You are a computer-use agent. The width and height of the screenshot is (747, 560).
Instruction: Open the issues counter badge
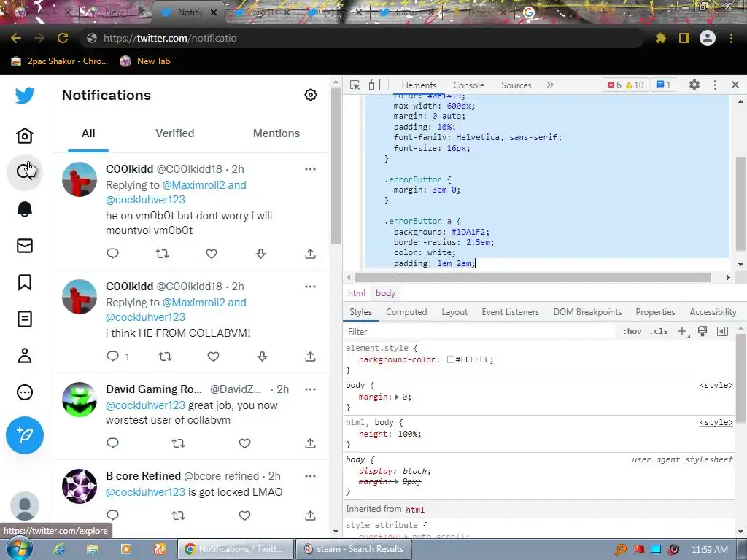(663, 85)
